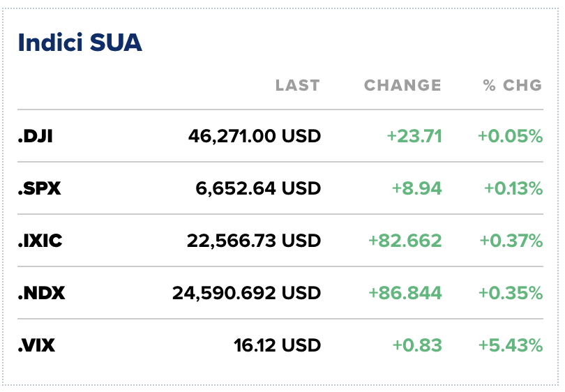Click the 6,652.64 USD last price
The image size is (565, 392).
(259, 188)
